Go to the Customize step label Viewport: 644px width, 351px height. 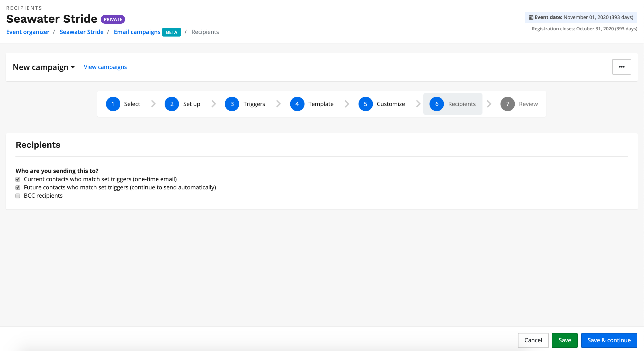[x=391, y=104]
